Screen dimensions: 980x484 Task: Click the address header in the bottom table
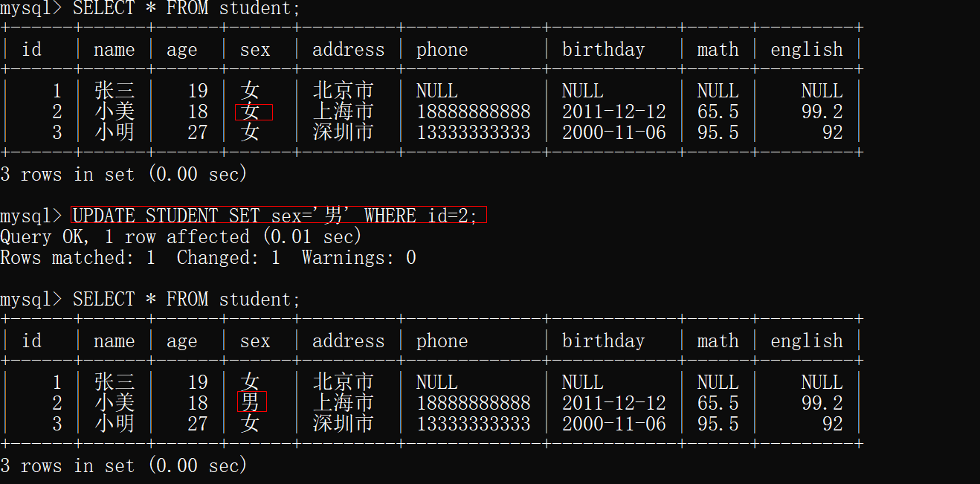[x=348, y=341]
